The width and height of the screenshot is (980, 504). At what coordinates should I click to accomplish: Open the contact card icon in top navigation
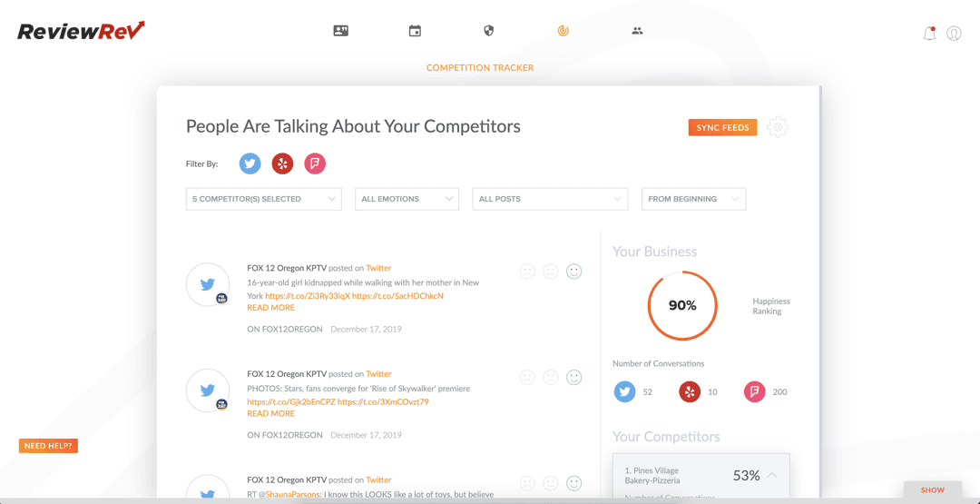[x=340, y=31]
